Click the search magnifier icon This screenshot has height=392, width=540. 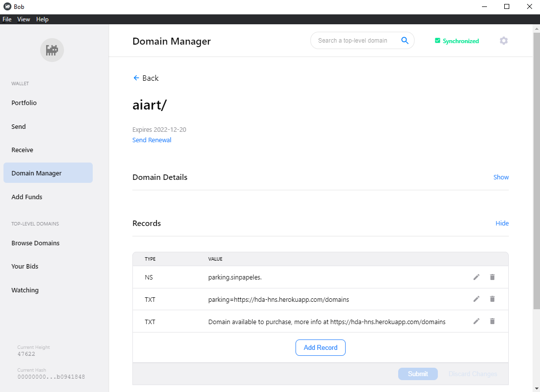405,41
